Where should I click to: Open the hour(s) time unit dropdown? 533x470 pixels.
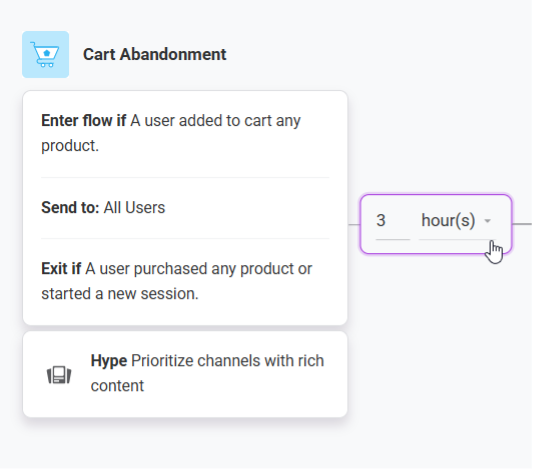457,221
